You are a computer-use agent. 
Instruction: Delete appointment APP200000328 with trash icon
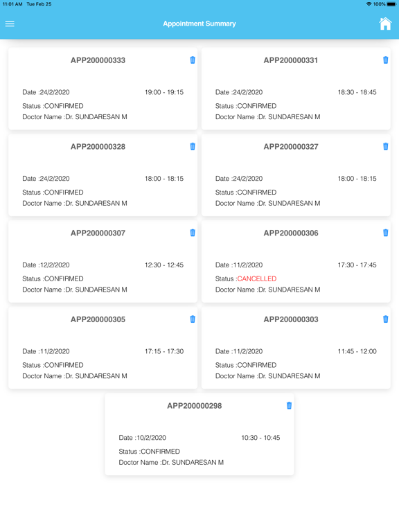coord(193,146)
